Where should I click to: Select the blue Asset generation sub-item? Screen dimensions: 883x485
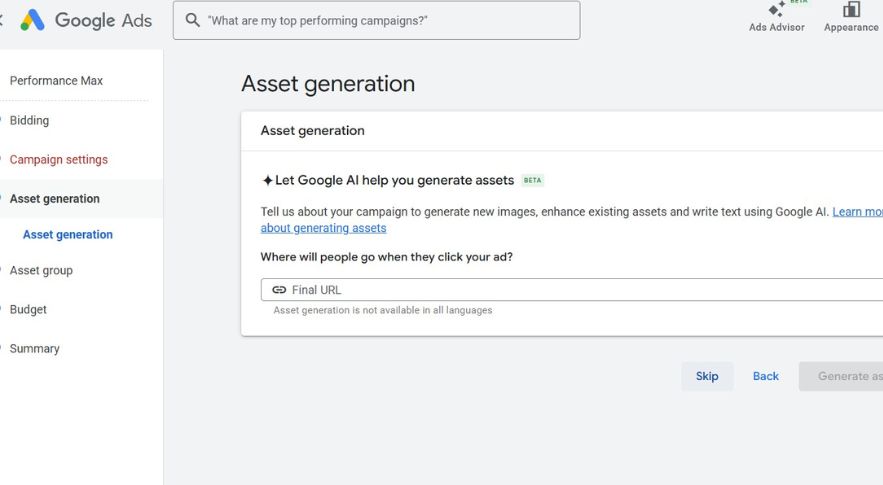68,234
